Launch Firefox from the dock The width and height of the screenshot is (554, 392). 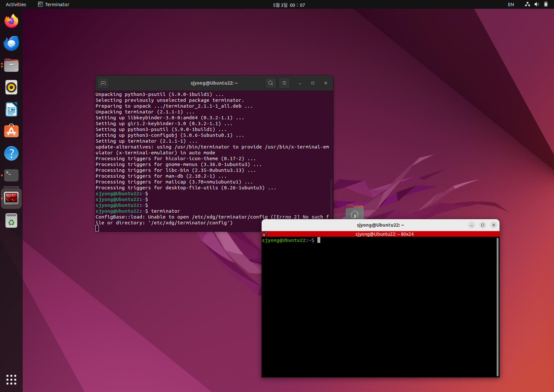[x=11, y=21]
